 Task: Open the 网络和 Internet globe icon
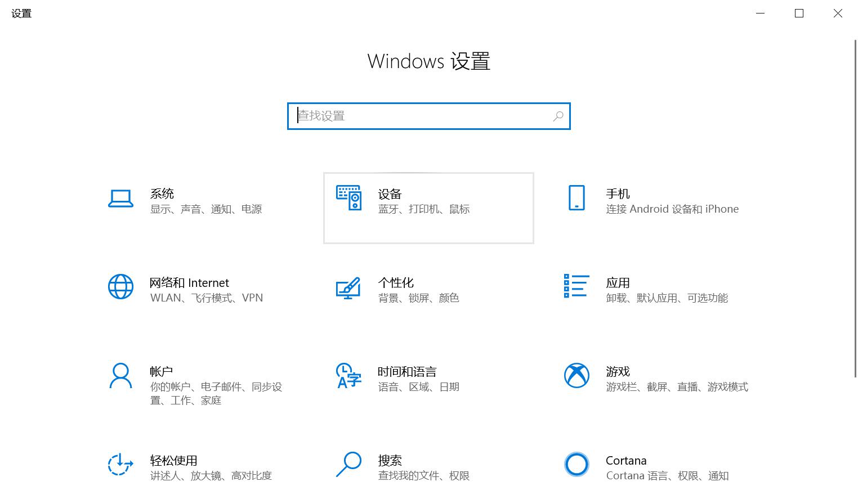click(120, 286)
